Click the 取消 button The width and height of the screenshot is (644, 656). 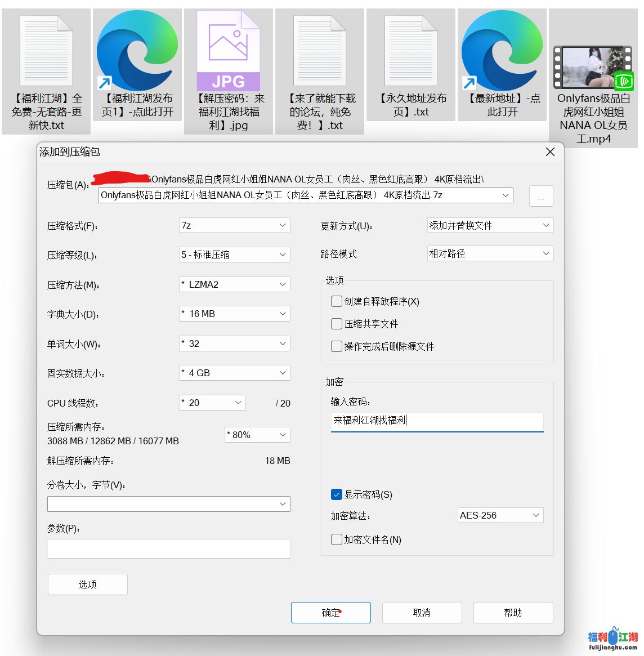click(x=422, y=613)
